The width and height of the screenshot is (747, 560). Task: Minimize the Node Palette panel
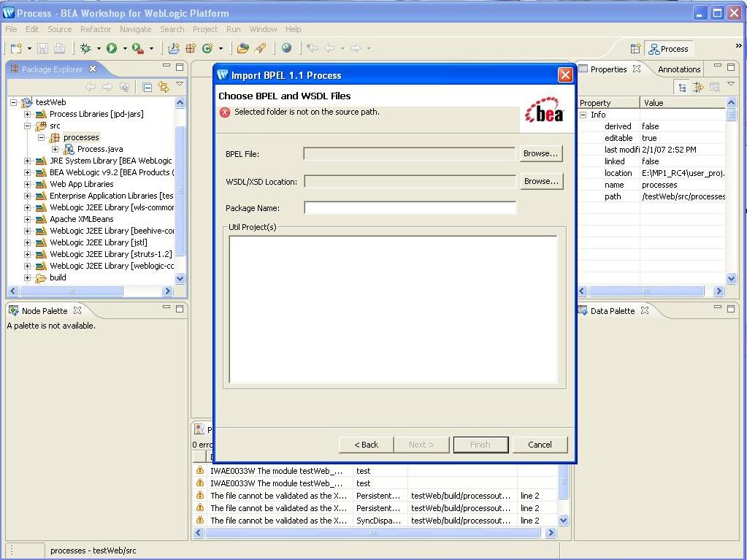[x=166, y=307]
